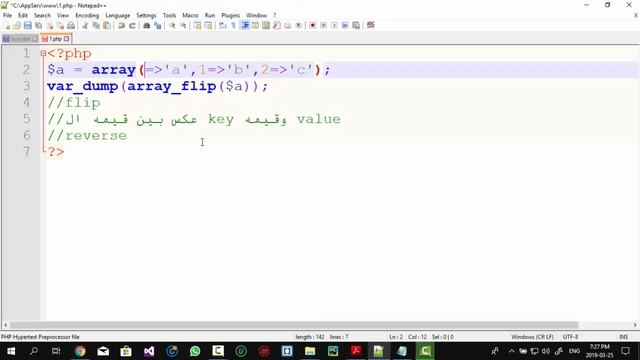Open the Plugins menu
The height and width of the screenshot is (360, 640).
coord(231,15)
